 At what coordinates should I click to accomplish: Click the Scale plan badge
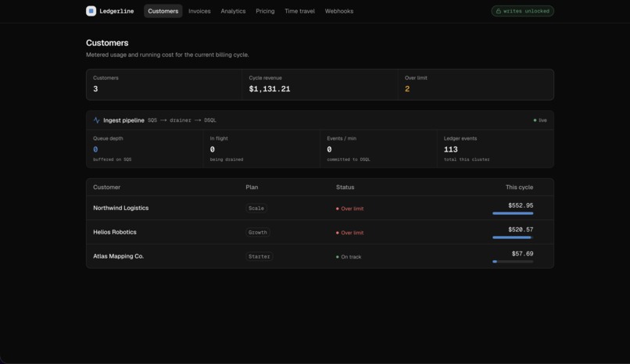pos(256,209)
